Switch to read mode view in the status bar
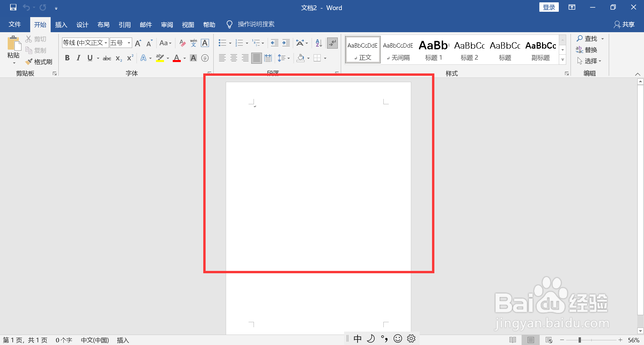 pos(513,340)
